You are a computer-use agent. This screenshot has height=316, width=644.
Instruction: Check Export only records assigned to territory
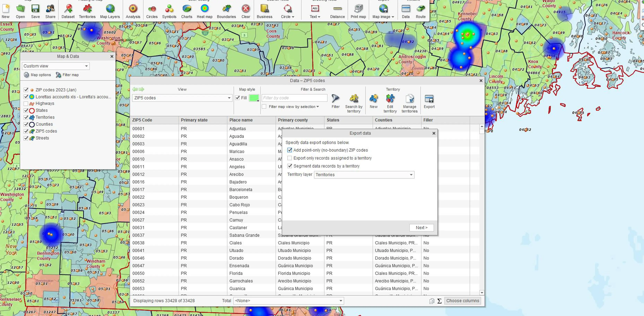tap(289, 158)
